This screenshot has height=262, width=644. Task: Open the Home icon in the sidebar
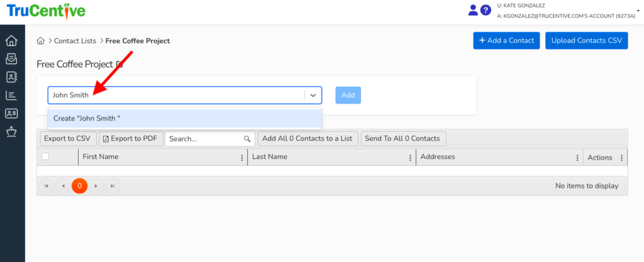(11, 41)
